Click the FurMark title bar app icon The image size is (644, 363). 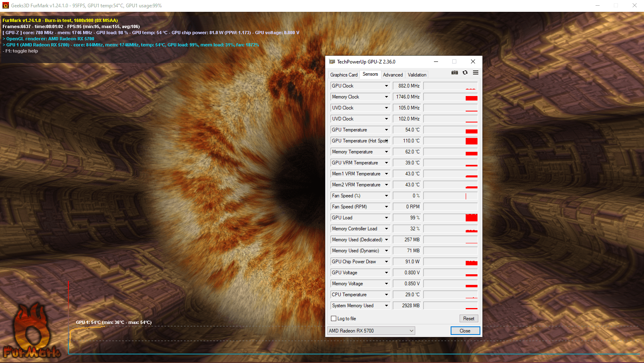6,6
